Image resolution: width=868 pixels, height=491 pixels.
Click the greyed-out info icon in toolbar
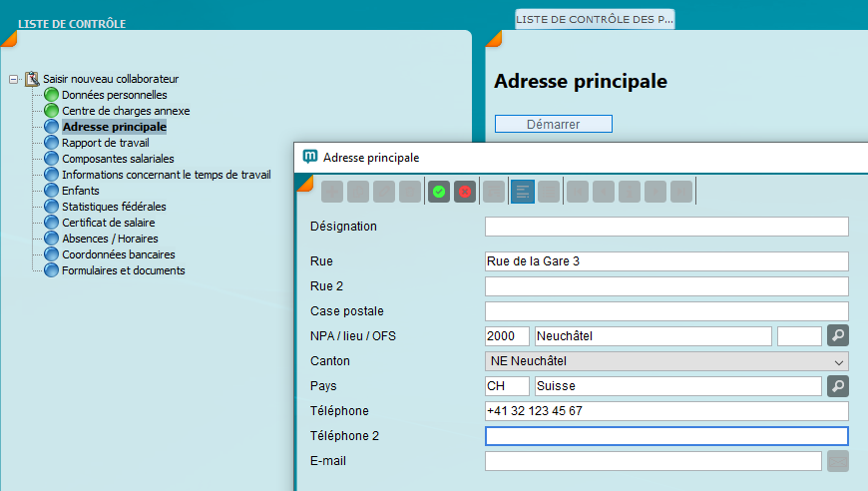point(630,192)
